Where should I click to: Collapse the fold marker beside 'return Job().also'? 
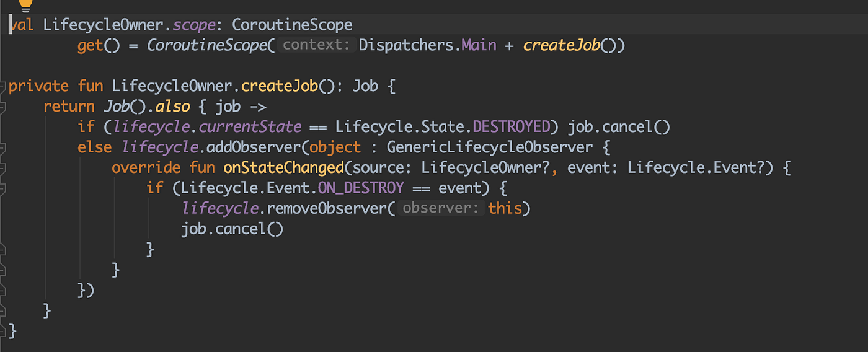coord(2,107)
